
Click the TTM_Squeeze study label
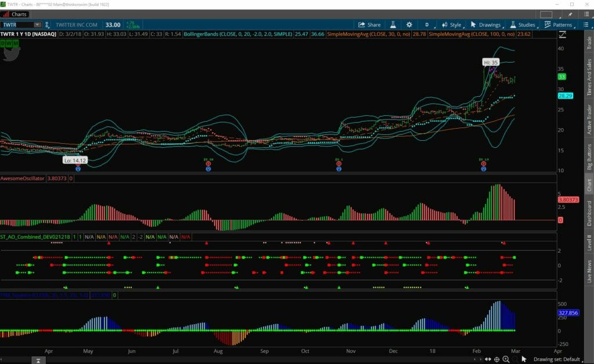pyautogui.click(x=44, y=295)
